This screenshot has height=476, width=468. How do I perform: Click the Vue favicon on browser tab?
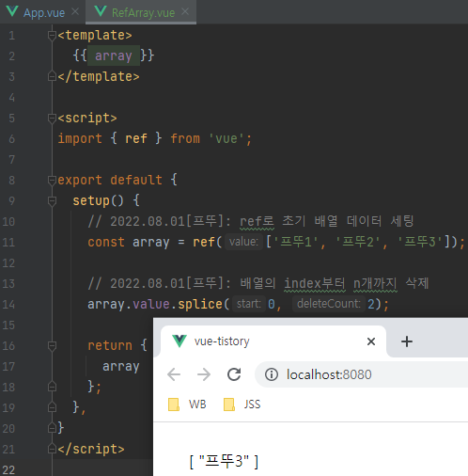[x=179, y=341]
